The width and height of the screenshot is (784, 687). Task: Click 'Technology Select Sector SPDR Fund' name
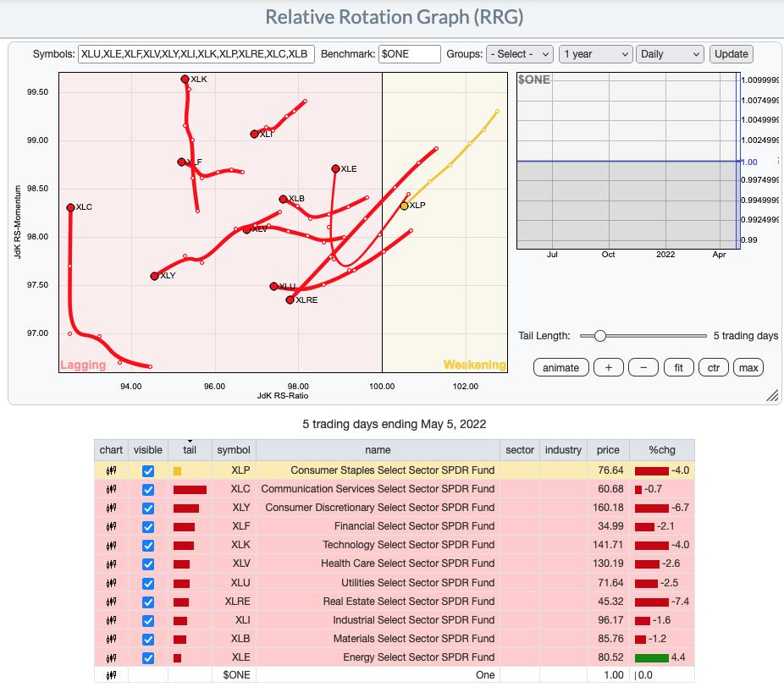point(408,545)
